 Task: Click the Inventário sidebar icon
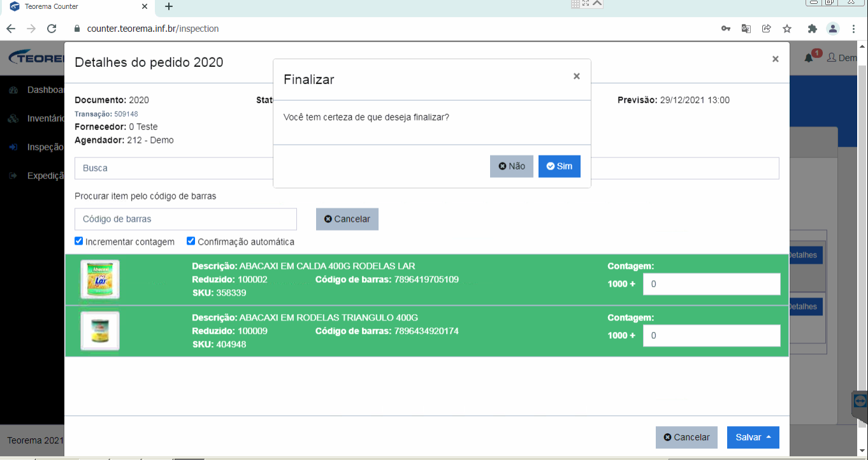(x=13, y=119)
